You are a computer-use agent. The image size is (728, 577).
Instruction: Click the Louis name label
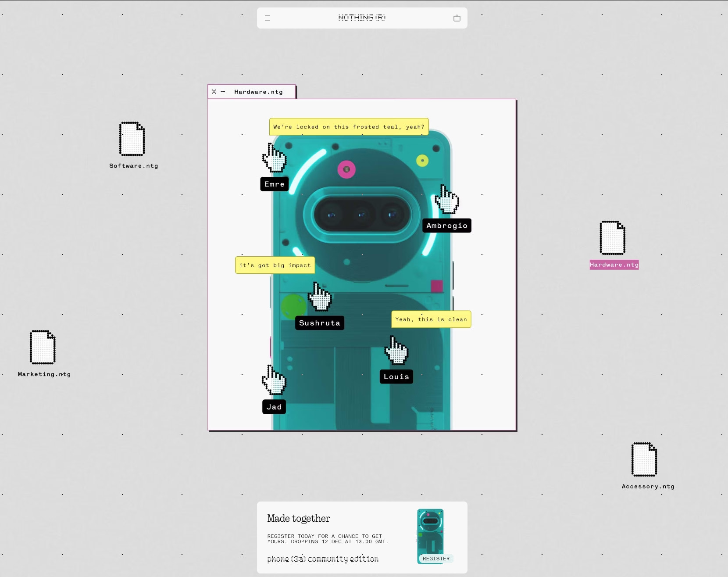396,376
